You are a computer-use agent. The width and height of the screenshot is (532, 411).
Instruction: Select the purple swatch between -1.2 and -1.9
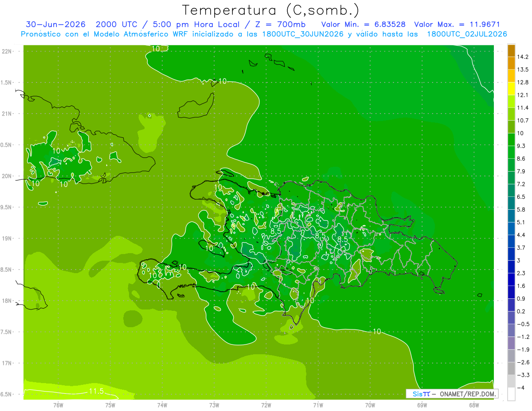pos(511,343)
